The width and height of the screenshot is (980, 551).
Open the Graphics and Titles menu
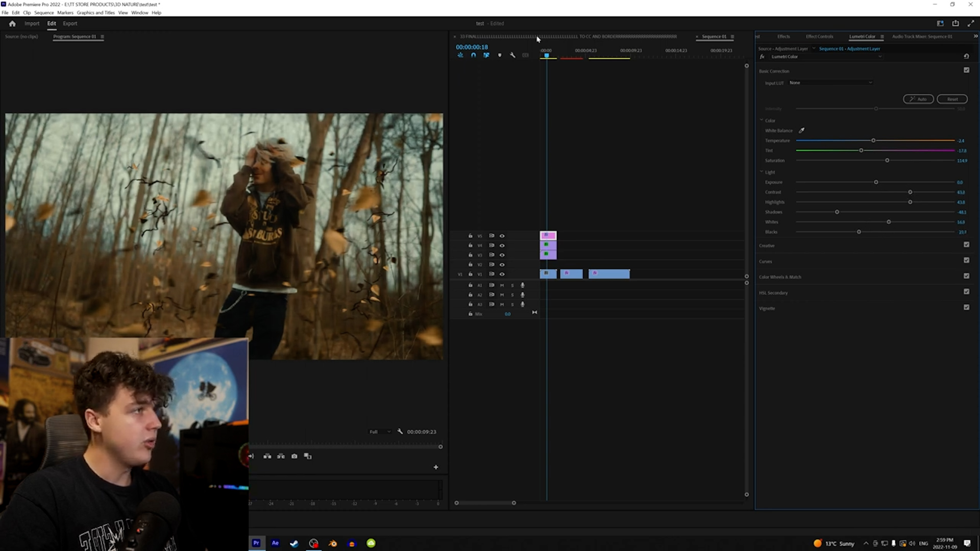pyautogui.click(x=95, y=13)
